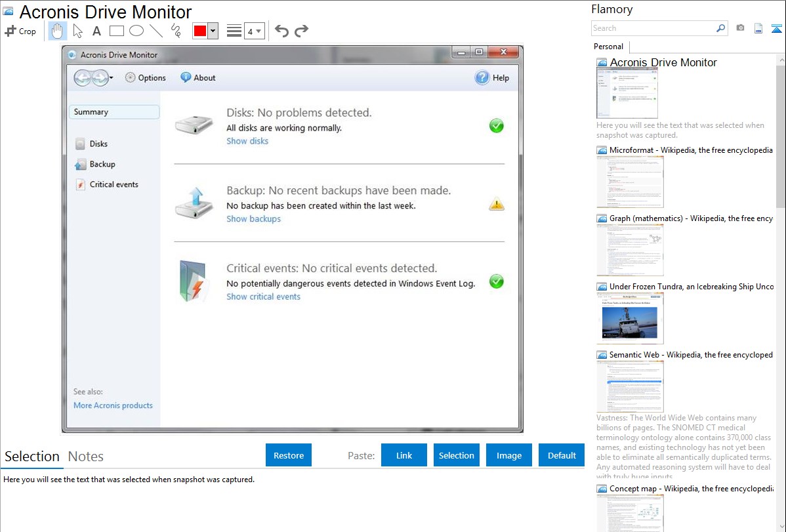Click the Options button in Acronis
The height and width of the screenshot is (532, 786).
[146, 77]
